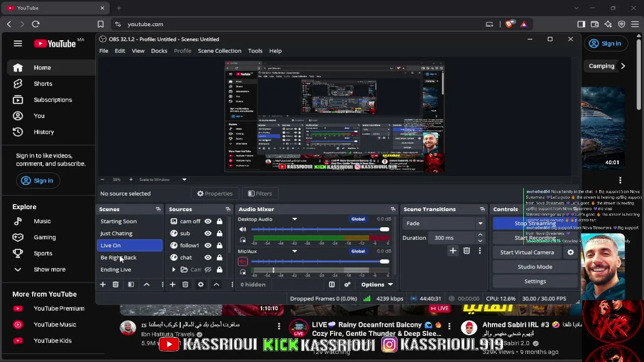
Task: Undock the Sources panel
Action: coord(228,209)
